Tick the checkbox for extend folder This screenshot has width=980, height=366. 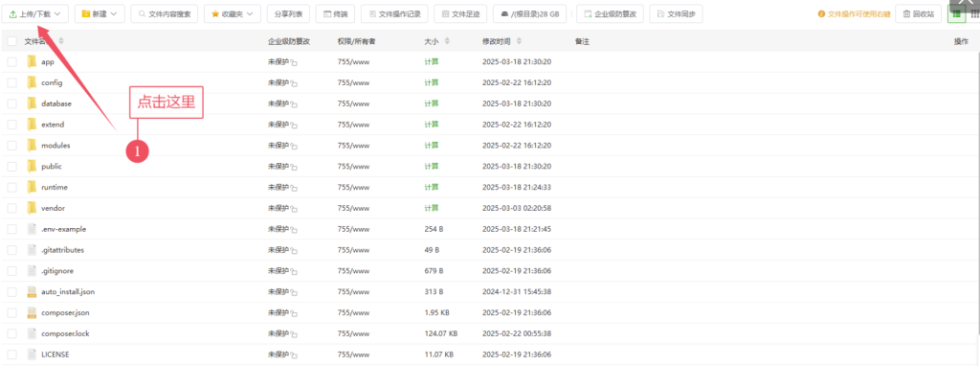pyautogui.click(x=11, y=125)
